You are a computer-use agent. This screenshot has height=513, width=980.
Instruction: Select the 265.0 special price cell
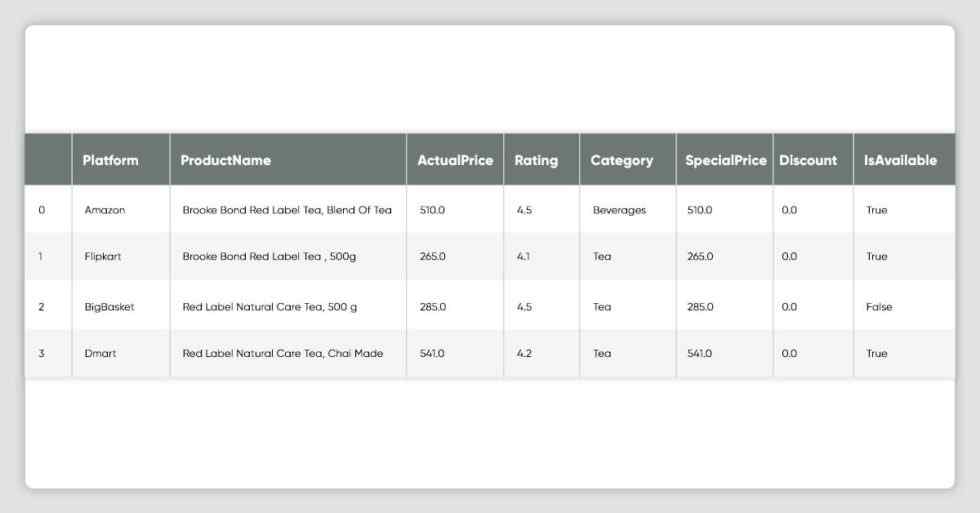[x=700, y=256]
